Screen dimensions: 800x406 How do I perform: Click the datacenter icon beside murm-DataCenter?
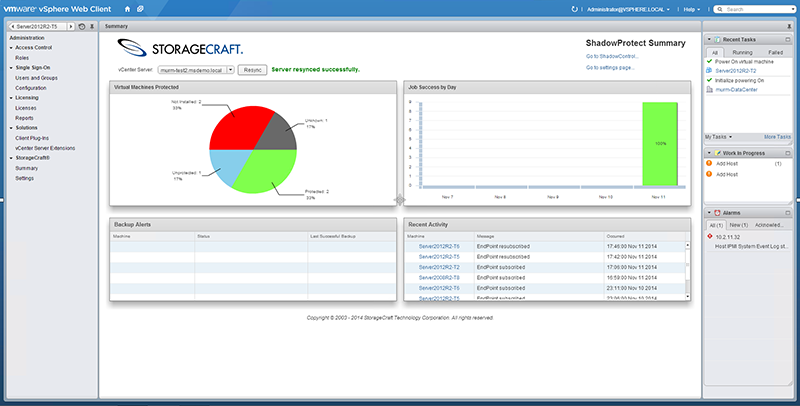[x=709, y=90]
